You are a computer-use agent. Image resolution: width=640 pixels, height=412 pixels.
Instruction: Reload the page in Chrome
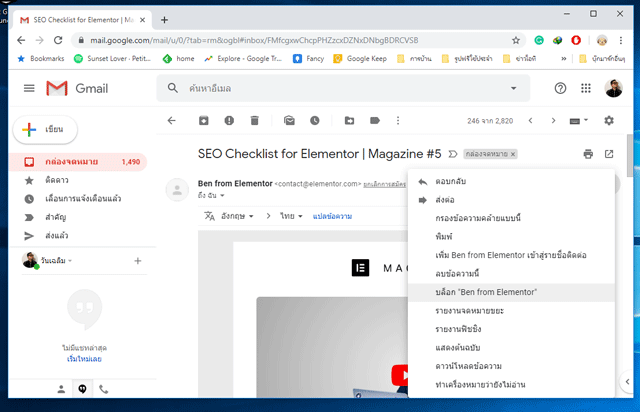pos(58,40)
